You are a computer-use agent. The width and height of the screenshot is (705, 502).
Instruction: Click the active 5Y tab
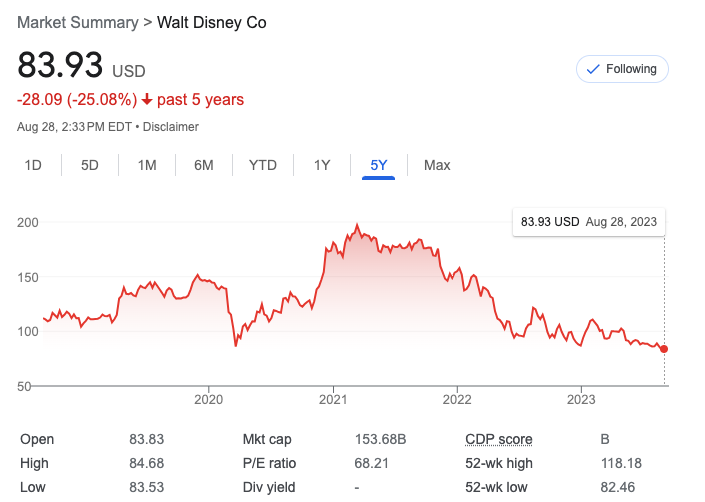click(x=379, y=165)
